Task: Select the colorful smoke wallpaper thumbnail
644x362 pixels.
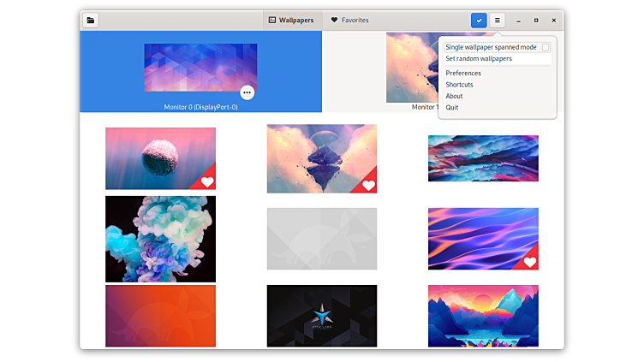Action: click(x=160, y=239)
